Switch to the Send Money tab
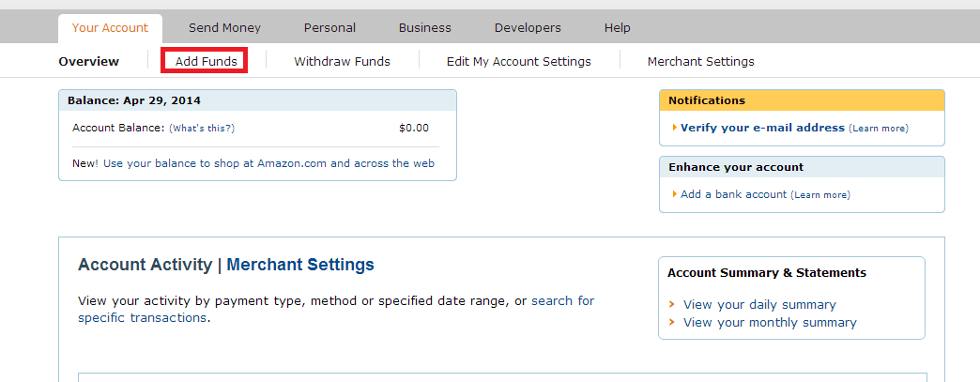The image size is (980, 382). pos(225,28)
